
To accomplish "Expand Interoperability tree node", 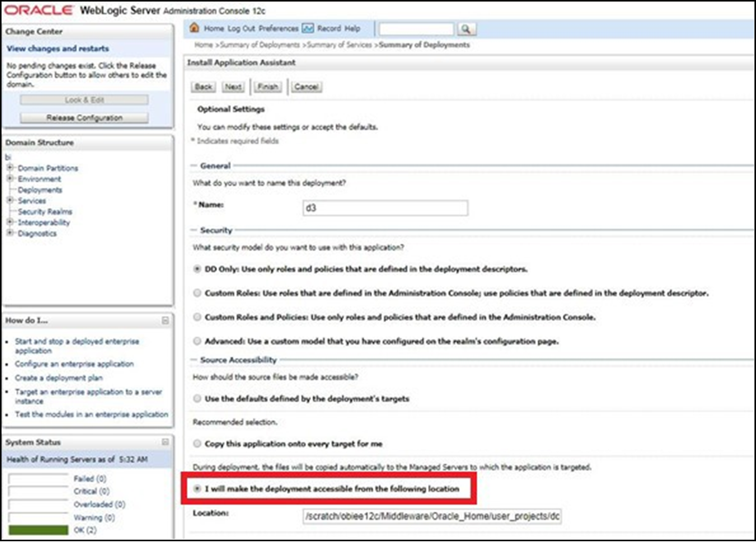I will pyautogui.click(x=10, y=222).
